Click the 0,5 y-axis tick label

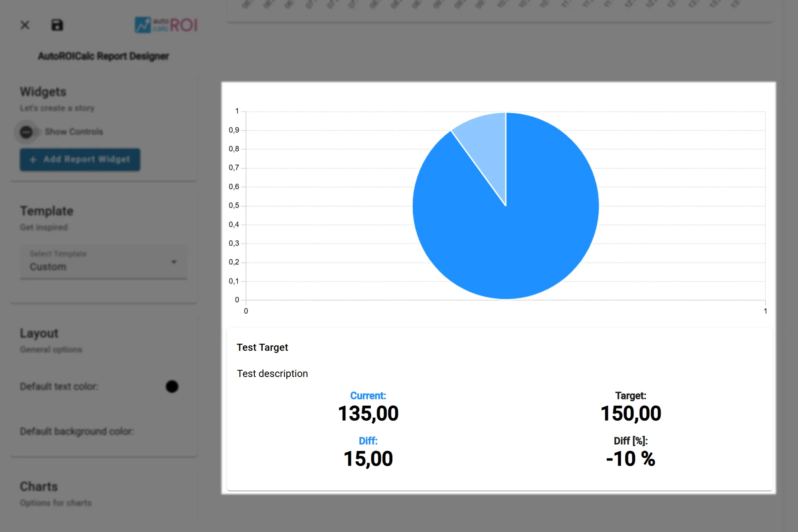coord(234,206)
